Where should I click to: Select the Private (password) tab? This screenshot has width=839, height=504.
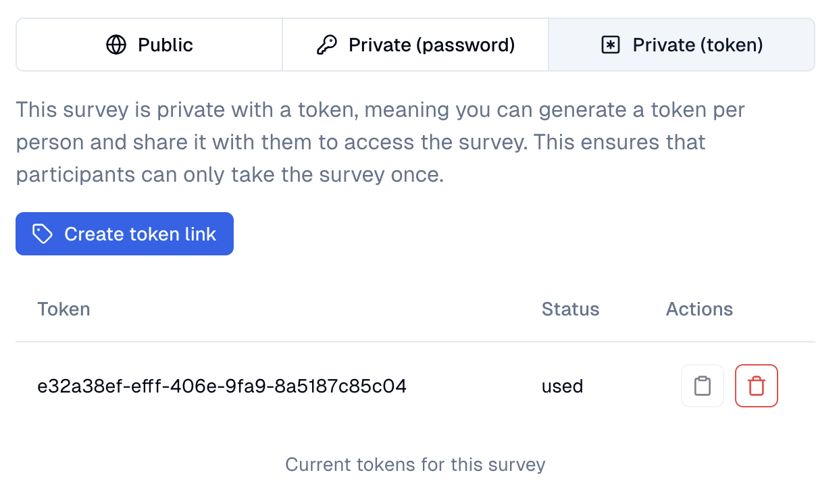pyautogui.click(x=415, y=45)
